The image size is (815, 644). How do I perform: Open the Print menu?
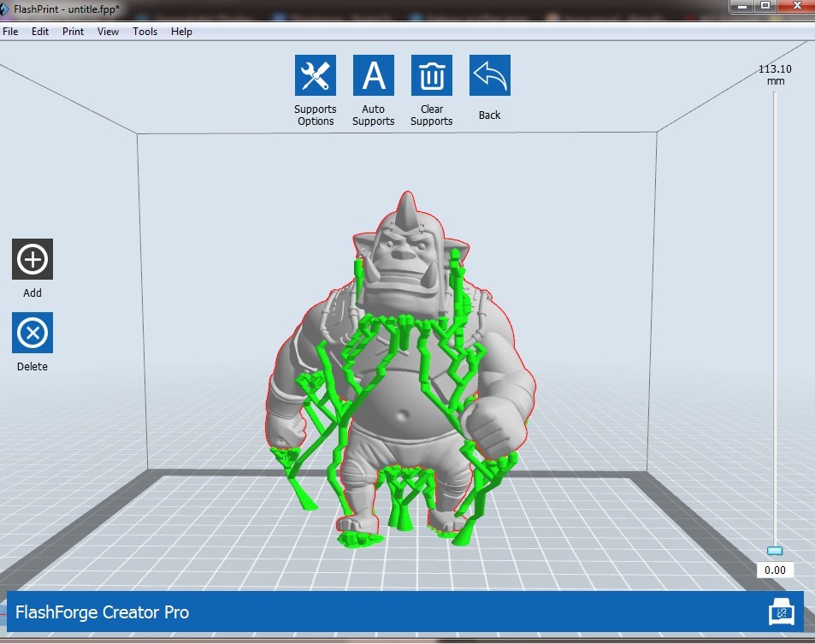click(73, 32)
